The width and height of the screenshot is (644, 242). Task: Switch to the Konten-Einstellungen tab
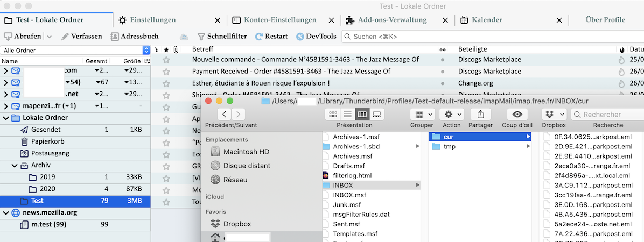click(x=275, y=20)
